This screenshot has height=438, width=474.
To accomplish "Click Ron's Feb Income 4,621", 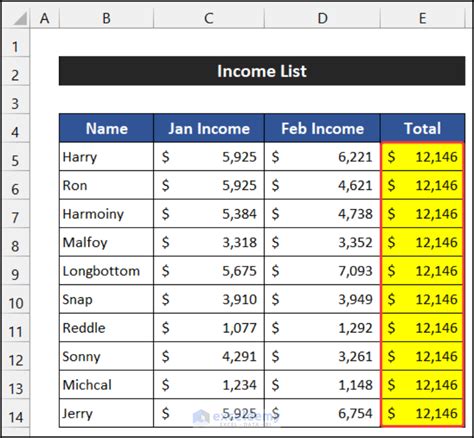I will point(322,185).
